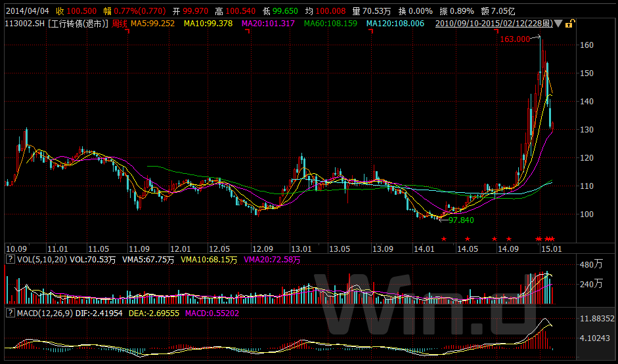Click the low price 99.650 value
The height and width of the screenshot is (364, 618).
pyautogui.click(x=285, y=11)
